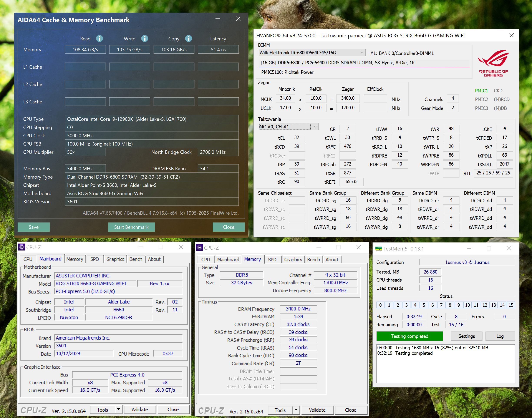Minimize the AIDA64 benchmark window
Screen dimensions: 532x418
coord(217,19)
